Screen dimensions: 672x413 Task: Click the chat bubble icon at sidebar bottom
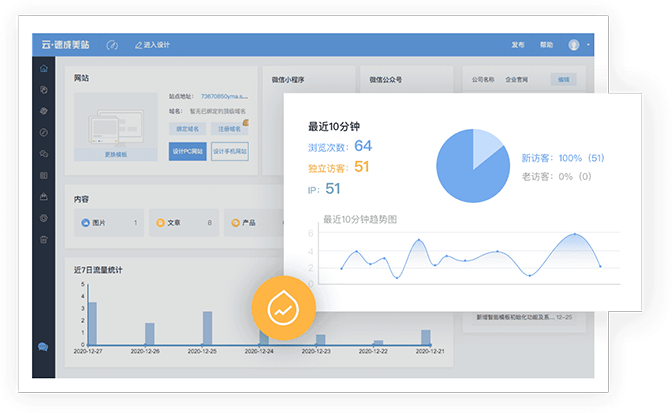[43, 347]
